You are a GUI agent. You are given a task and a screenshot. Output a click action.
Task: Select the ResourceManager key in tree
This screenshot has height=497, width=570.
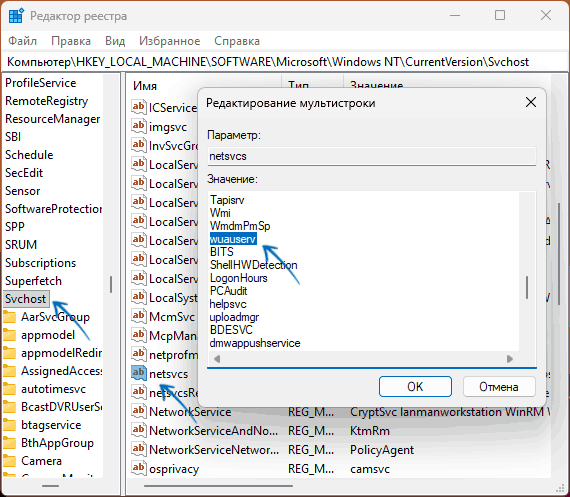[52, 119]
